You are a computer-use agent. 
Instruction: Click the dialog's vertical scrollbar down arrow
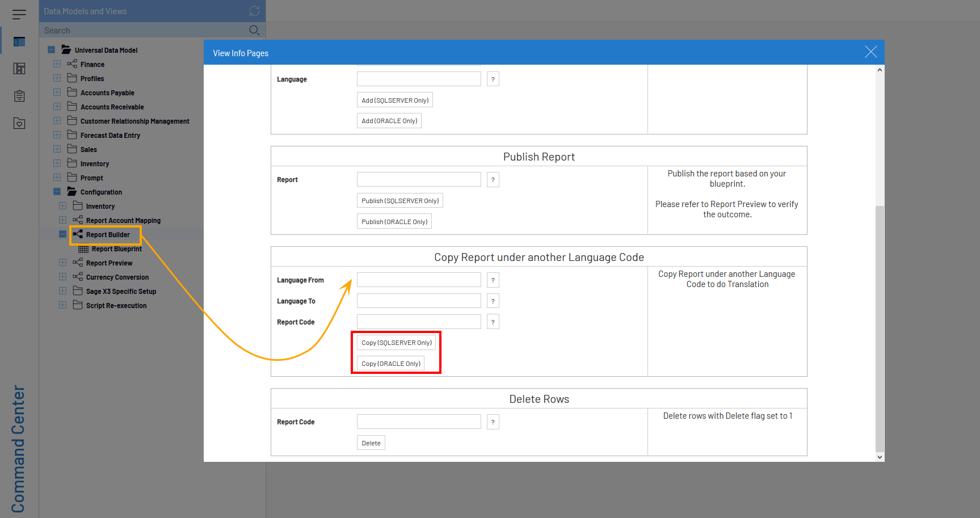(880, 457)
